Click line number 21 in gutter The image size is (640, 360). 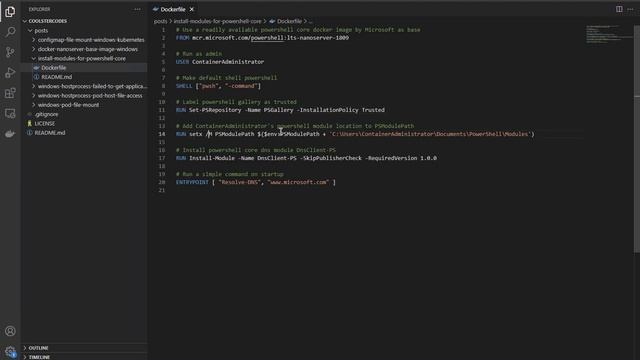[x=162, y=190]
